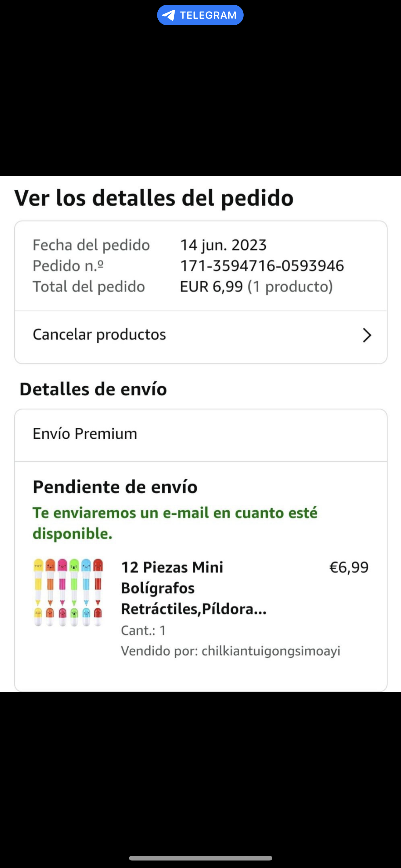Tap the green e-mail notification message
The width and height of the screenshot is (401, 868).
[x=175, y=523]
